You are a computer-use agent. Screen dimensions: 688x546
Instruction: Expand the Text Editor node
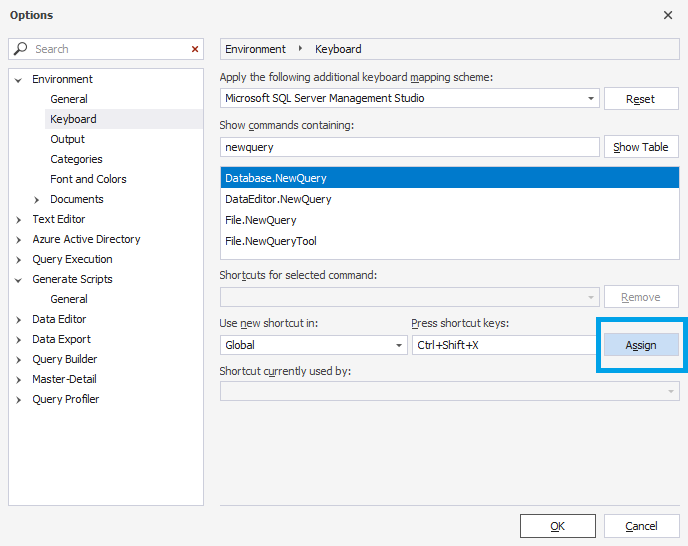click(x=18, y=220)
